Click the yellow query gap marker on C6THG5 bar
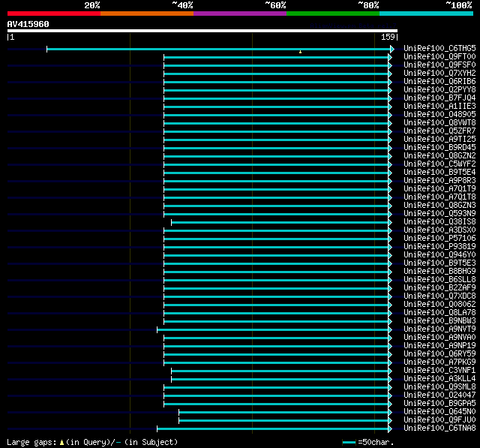 point(300,52)
